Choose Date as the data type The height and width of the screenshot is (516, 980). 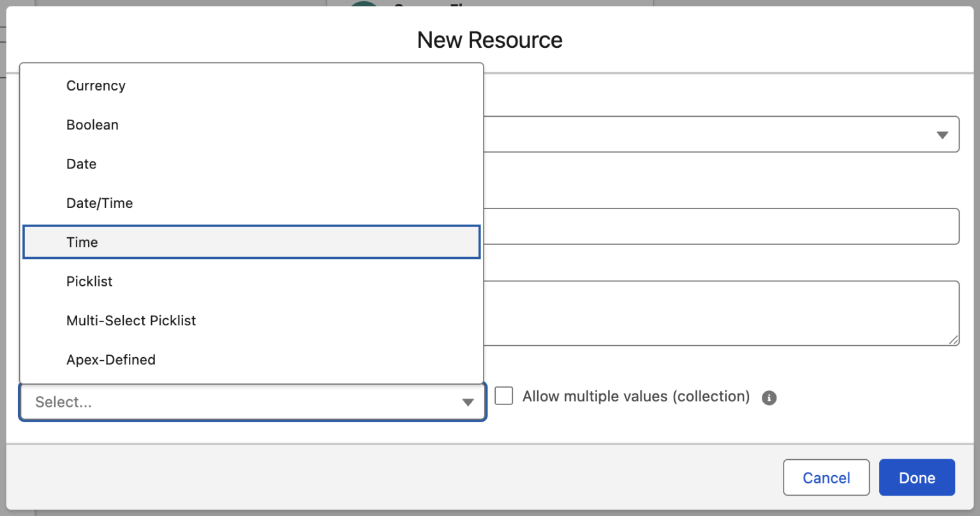pyautogui.click(x=81, y=164)
